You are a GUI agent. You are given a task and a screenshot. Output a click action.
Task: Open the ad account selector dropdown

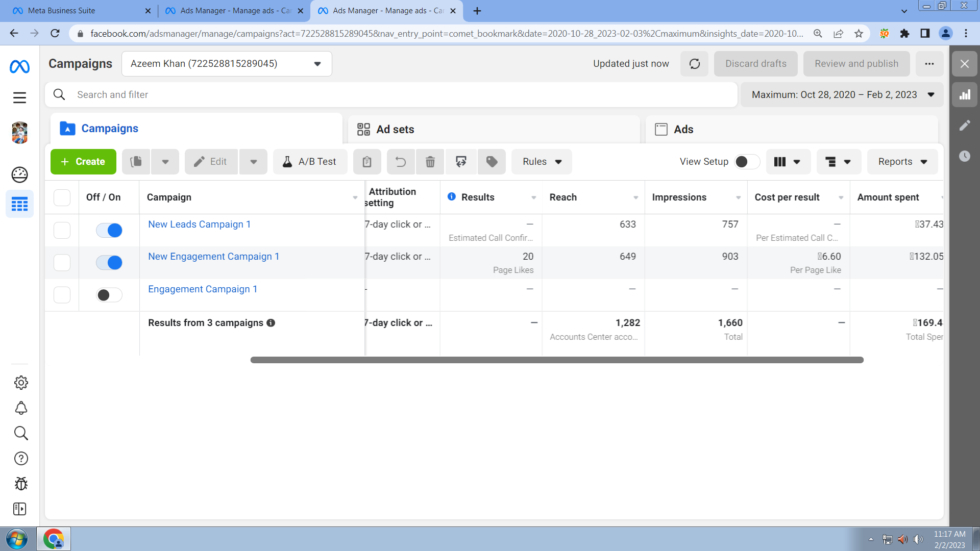tap(227, 64)
